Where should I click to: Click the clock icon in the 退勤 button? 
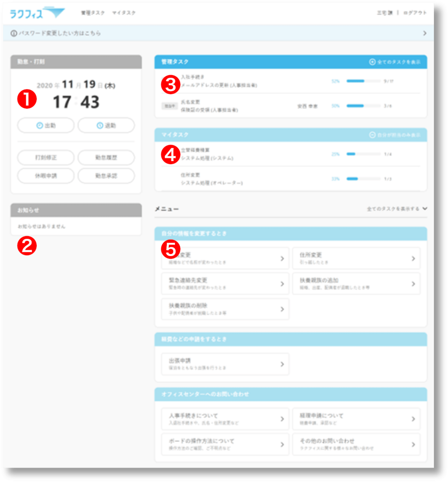click(x=100, y=125)
